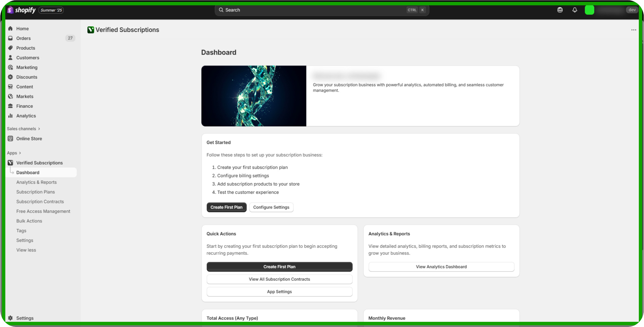Click Create First Plan in Get Started
Image resolution: width=644 pixels, height=327 pixels.
tap(226, 207)
